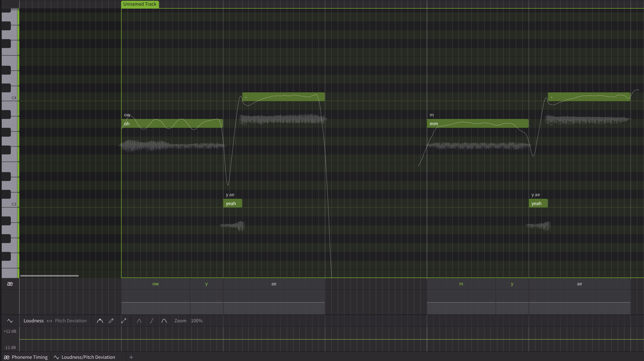Click the -12 dB scale label
This screenshot has width=644, height=361.
10,347
